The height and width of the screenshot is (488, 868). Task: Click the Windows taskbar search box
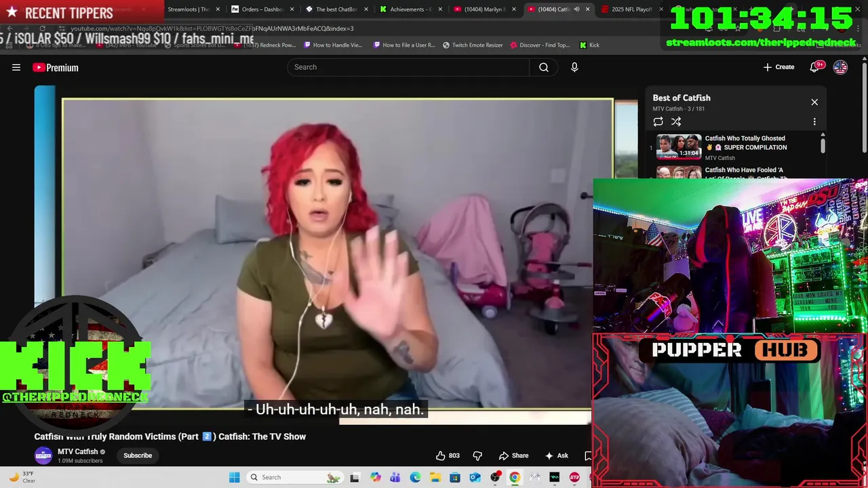(294, 477)
